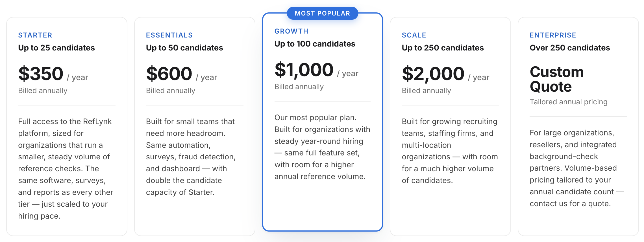Click 'Tailored annual pricing' label
Image resolution: width=644 pixels, height=242 pixels.
(568, 102)
